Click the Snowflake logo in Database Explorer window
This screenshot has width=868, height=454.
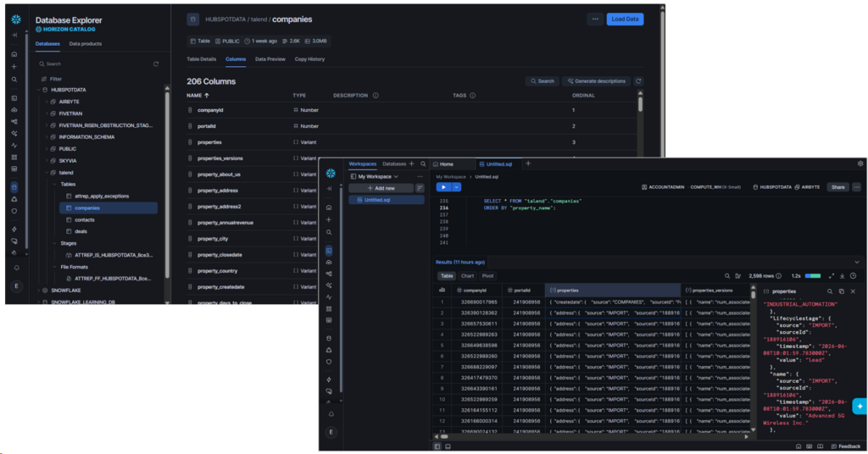[16, 19]
